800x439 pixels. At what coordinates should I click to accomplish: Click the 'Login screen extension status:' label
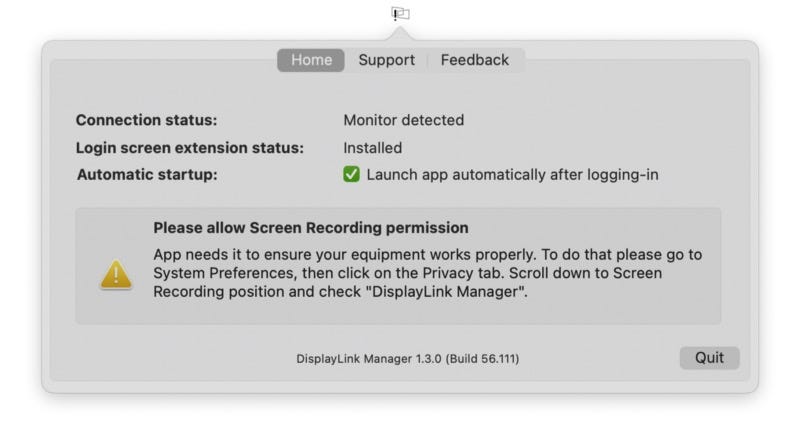[x=190, y=148]
